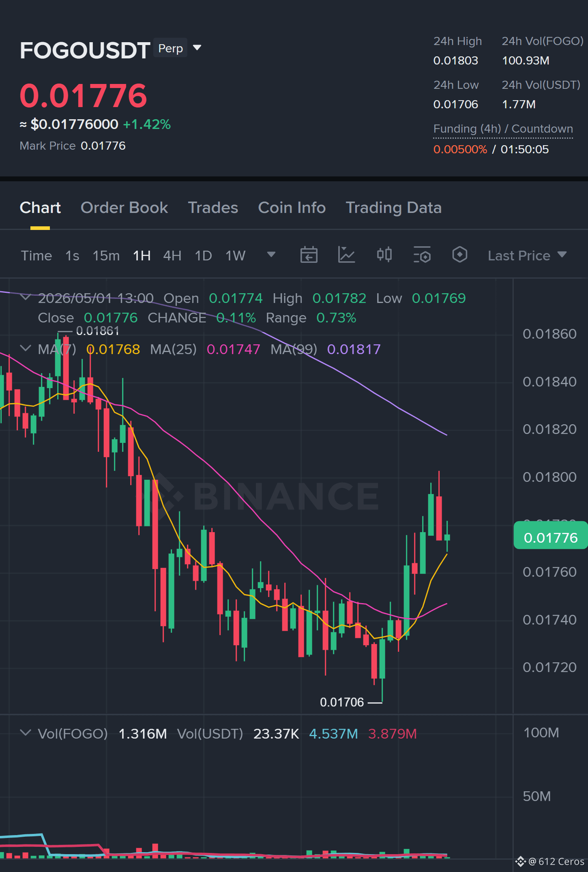
Task: Click the hexagon chart tool icon
Action: [x=460, y=255]
